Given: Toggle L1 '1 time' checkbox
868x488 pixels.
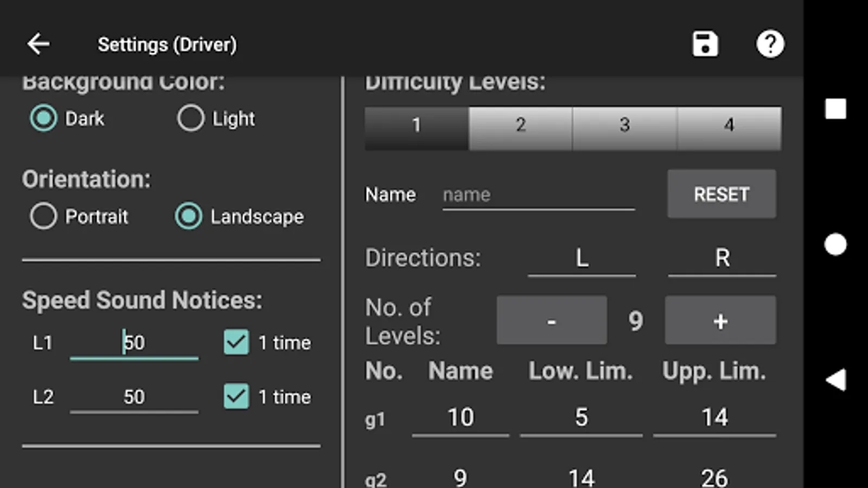Looking at the screenshot, I should [236, 342].
